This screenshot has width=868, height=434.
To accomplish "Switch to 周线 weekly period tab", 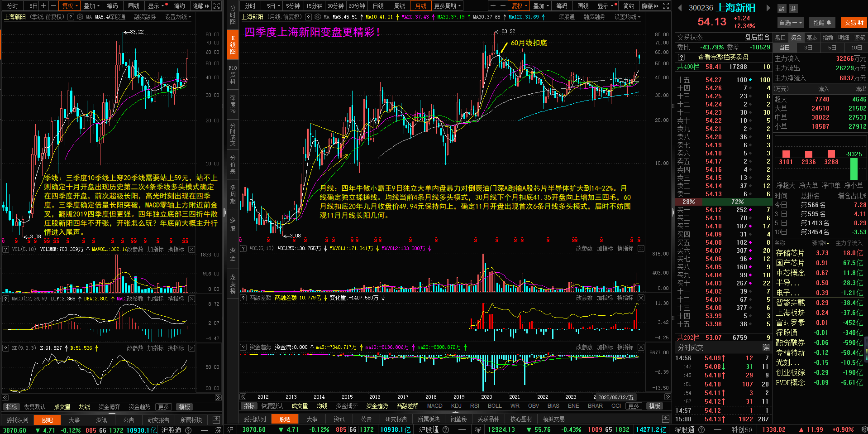I will click(x=399, y=6).
